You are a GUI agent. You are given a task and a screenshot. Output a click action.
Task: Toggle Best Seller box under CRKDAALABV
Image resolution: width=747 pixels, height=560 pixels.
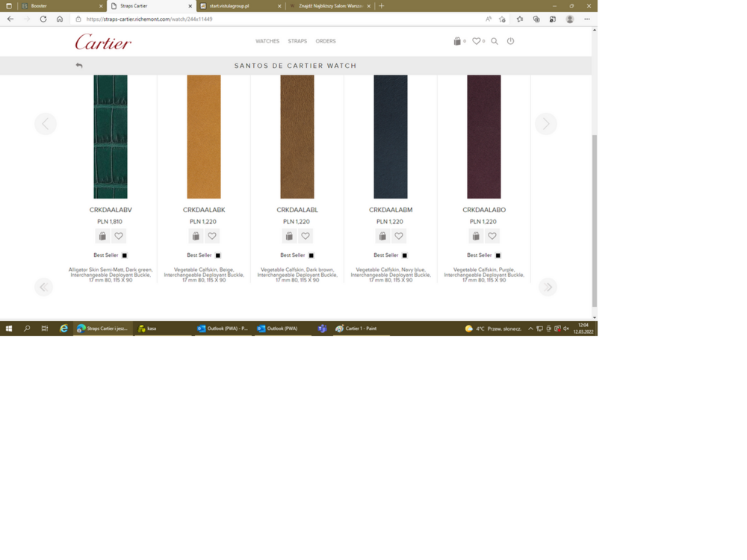(125, 255)
